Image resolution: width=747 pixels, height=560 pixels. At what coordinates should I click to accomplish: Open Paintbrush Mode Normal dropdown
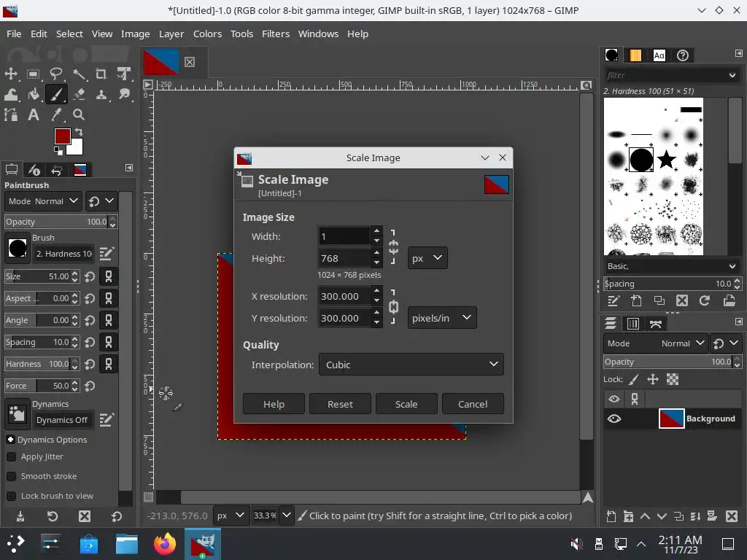pyautogui.click(x=43, y=201)
